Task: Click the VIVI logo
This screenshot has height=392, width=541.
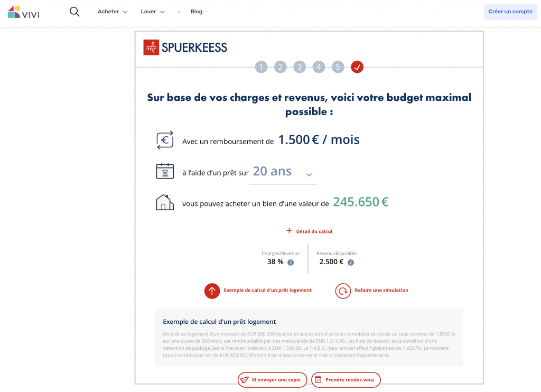Action: (x=23, y=12)
